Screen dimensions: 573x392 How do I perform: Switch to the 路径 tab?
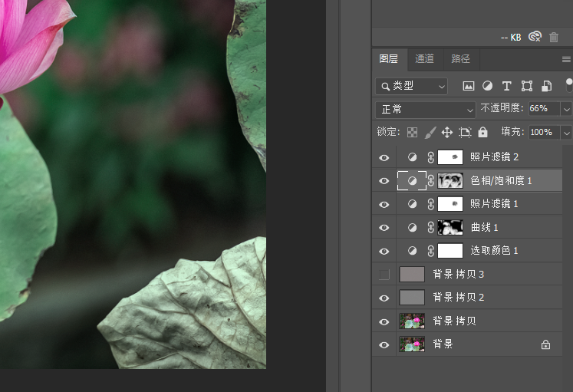[x=460, y=58]
